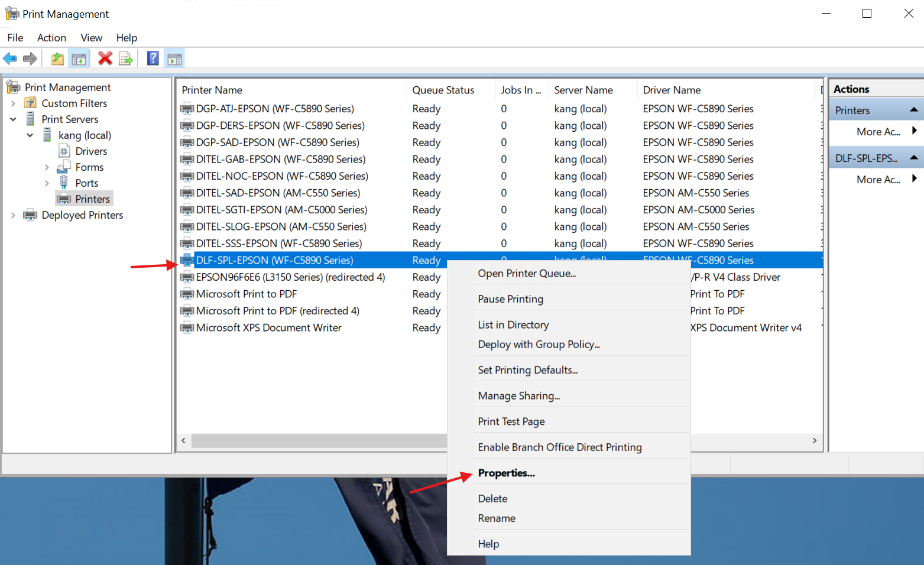Expand the Deployed Printers tree node
The image size is (924, 565).
point(13,215)
